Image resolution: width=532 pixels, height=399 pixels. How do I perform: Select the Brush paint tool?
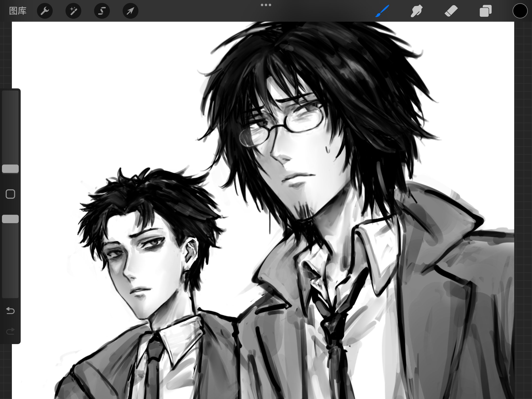click(x=382, y=11)
